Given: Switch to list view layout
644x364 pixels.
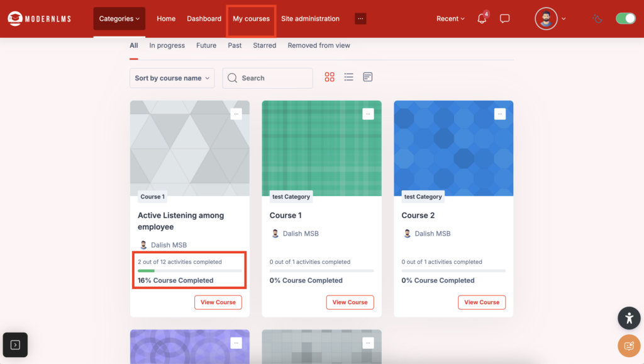Looking at the screenshot, I should [348, 77].
